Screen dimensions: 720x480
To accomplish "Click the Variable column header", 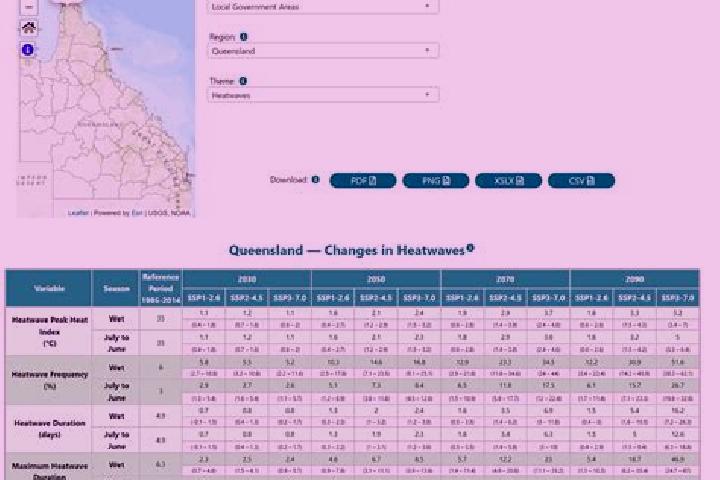I will (x=49, y=288).
